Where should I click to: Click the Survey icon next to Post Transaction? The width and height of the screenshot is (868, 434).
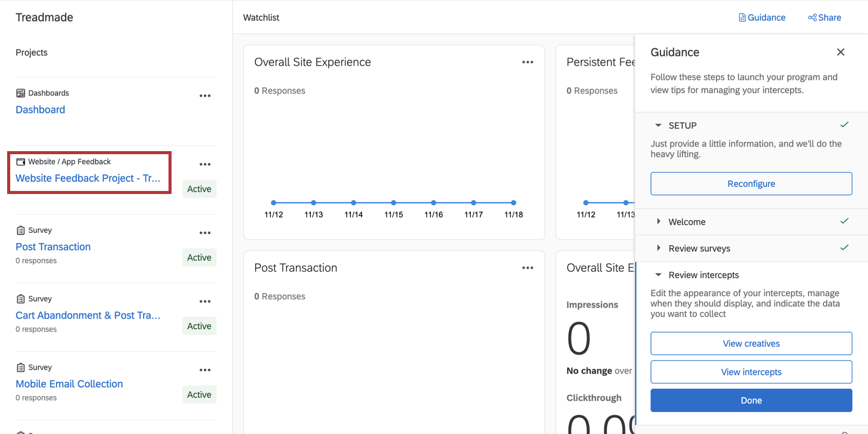click(x=20, y=230)
